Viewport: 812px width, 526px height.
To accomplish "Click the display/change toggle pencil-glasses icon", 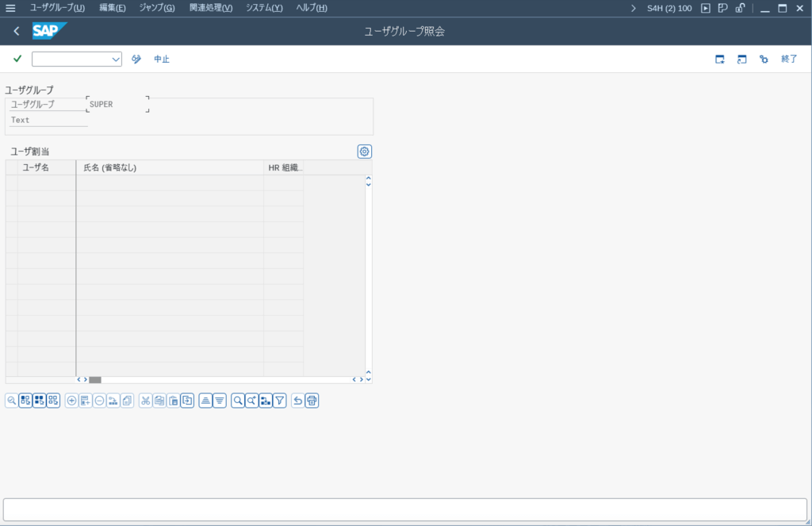I will [136, 59].
